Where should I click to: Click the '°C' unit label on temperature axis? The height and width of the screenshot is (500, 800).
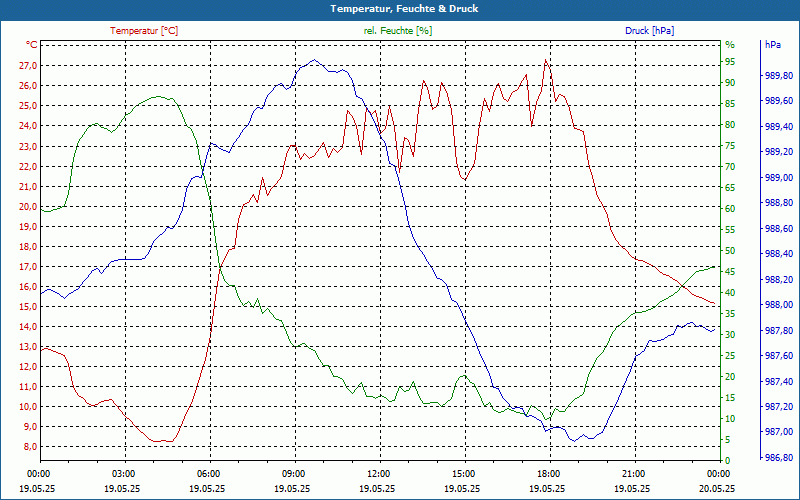coord(31,45)
